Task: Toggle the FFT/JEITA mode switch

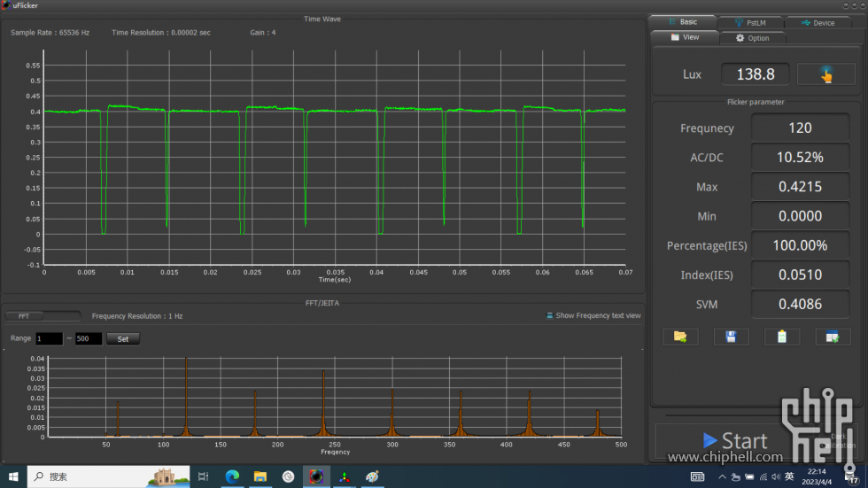Action: coord(43,316)
